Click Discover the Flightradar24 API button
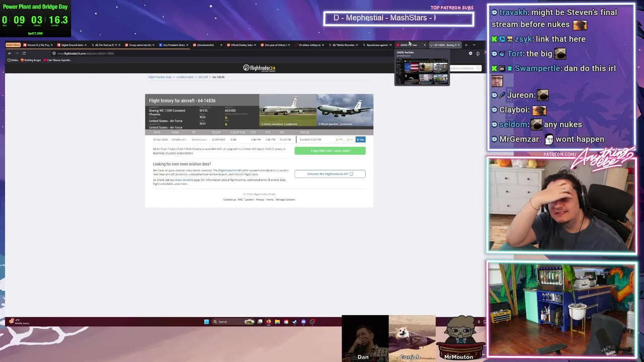This screenshot has width=644, height=362. 330,174
